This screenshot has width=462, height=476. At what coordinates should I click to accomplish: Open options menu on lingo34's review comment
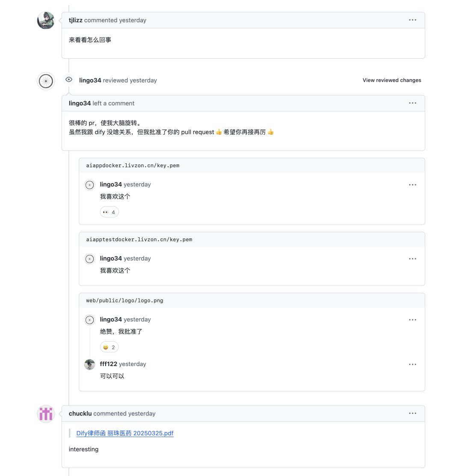tap(412, 103)
